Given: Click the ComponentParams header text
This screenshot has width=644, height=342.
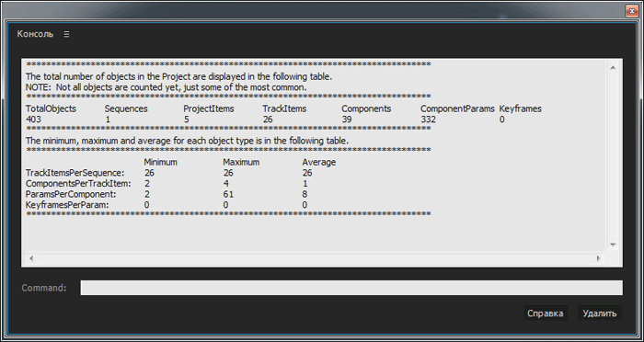Looking at the screenshot, I should click(x=457, y=108).
